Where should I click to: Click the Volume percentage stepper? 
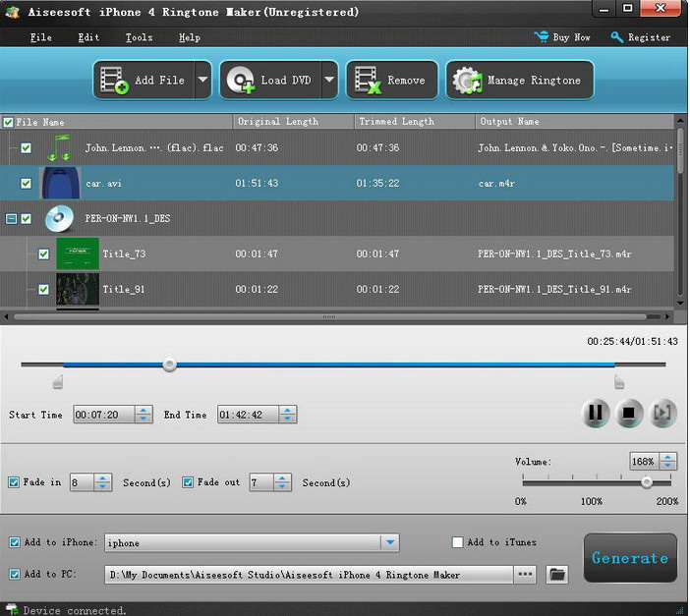(667, 461)
